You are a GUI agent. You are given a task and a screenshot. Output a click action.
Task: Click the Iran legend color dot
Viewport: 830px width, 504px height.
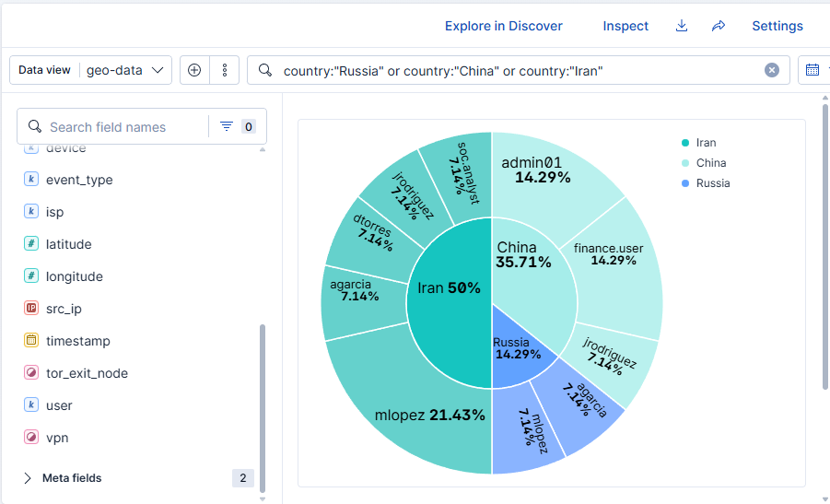coord(685,143)
